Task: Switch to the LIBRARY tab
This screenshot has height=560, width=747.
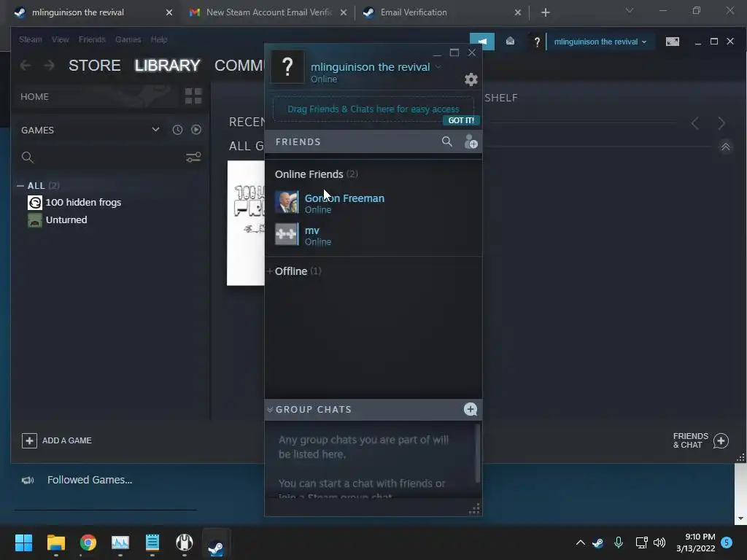Action: (167, 65)
